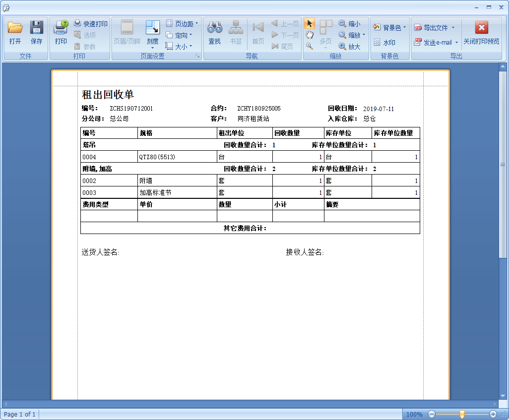The width and height of the screenshot is (509, 420).
Task: Click the 塔吊 group header
Action: coord(89,145)
